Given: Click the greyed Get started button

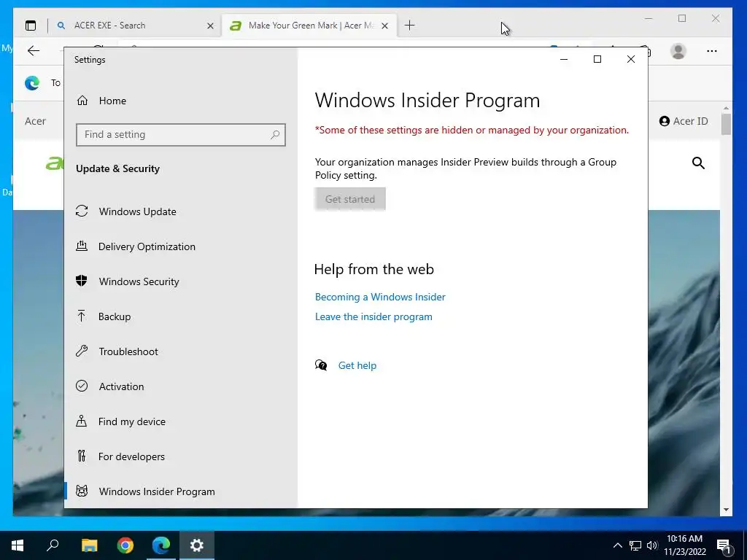Looking at the screenshot, I should click(x=350, y=199).
